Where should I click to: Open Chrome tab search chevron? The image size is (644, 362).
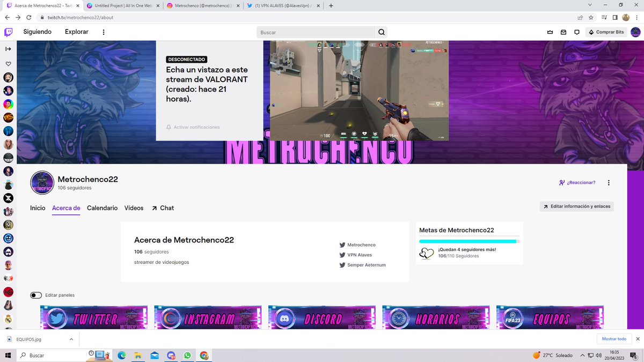pyautogui.click(x=591, y=5)
